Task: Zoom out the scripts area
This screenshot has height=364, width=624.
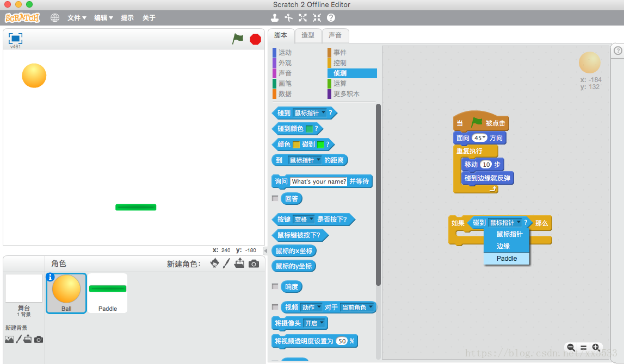Action: click(x=571, y=347)
